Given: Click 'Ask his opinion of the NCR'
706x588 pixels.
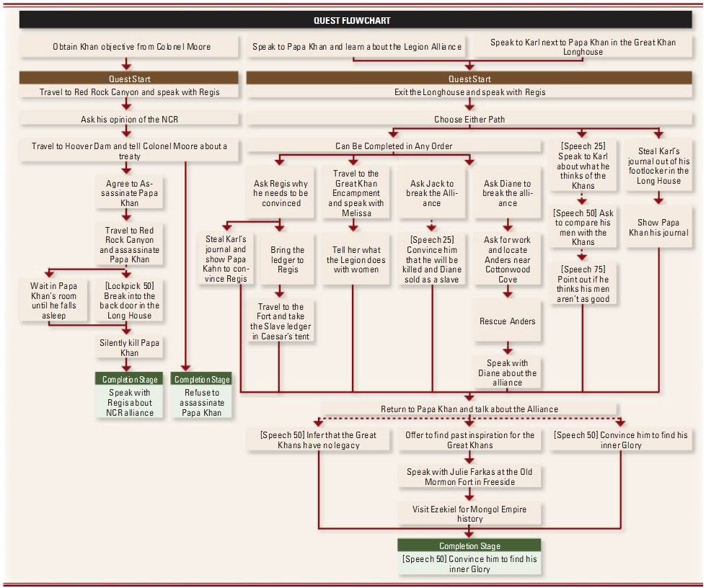Looking at the screenshot, I should (x=129, y=119).
